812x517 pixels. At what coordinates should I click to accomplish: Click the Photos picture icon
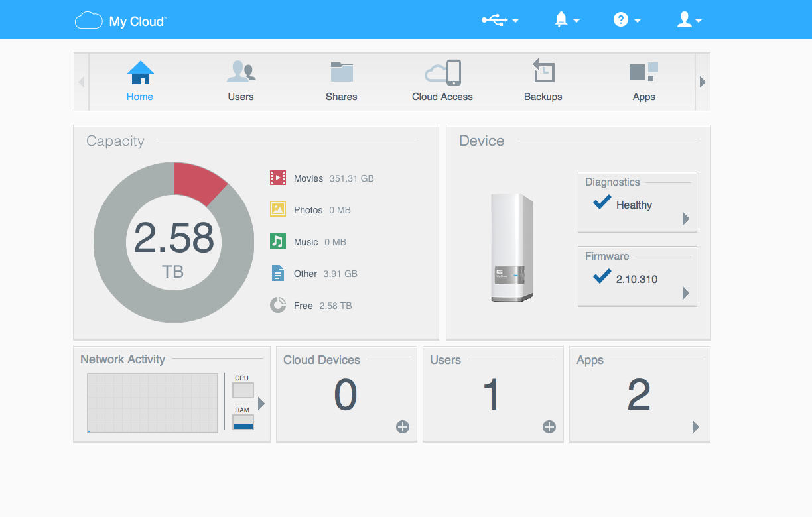(x=278, y=209)
